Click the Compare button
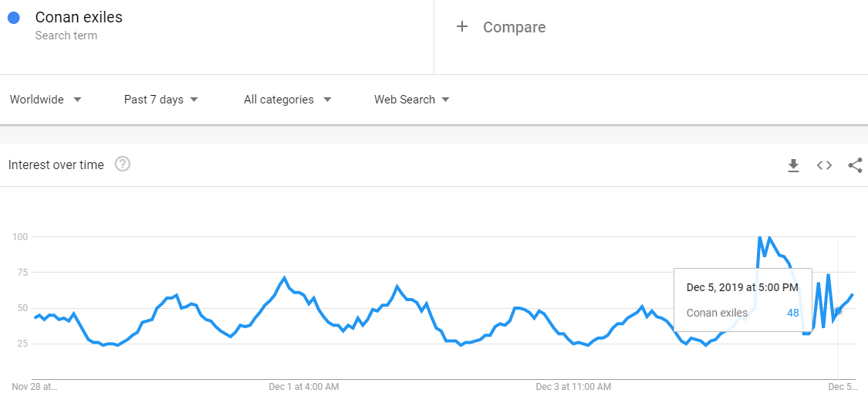868x400 pixels. pyautogui.click(x=513, y=27)
